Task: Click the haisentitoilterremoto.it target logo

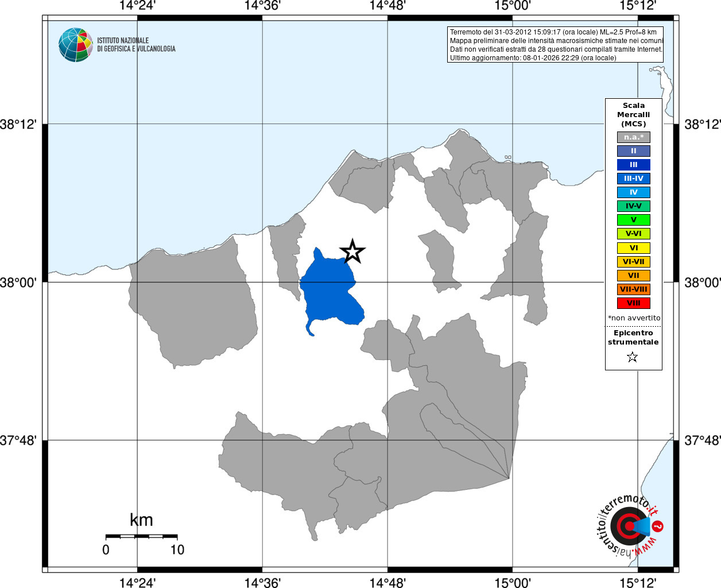Action: (630, 526)
